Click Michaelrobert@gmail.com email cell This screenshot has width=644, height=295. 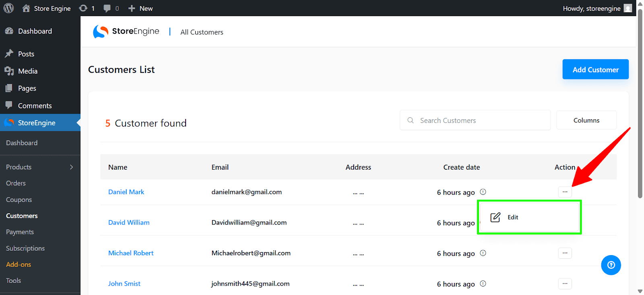(x=251, y=253)
